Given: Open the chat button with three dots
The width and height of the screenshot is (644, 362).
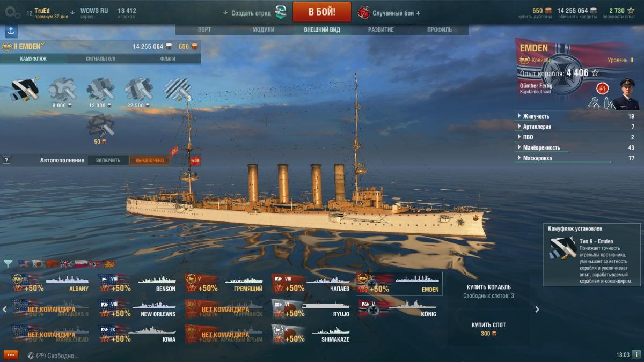Looking at the screenshot, I should tap(11, 355).
